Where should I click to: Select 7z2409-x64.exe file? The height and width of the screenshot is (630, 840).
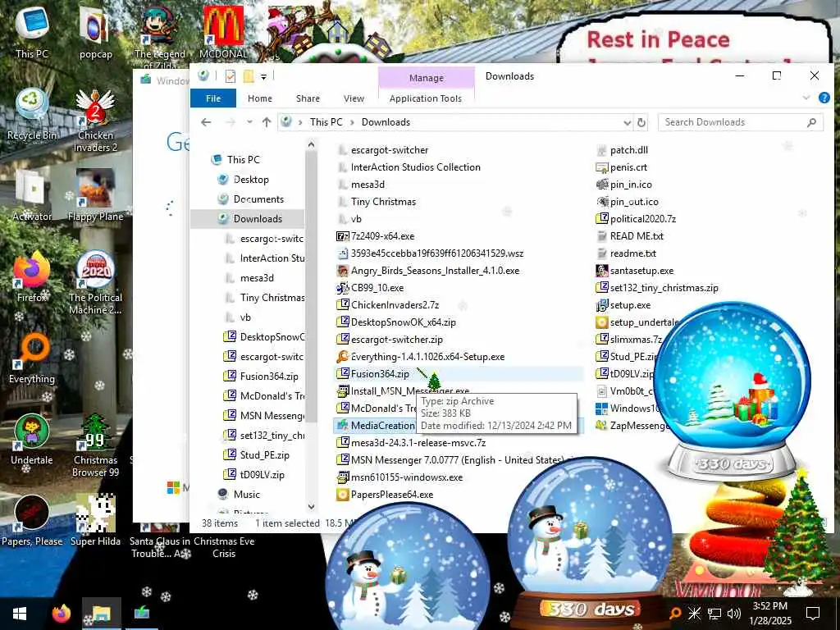coord(382,236)
